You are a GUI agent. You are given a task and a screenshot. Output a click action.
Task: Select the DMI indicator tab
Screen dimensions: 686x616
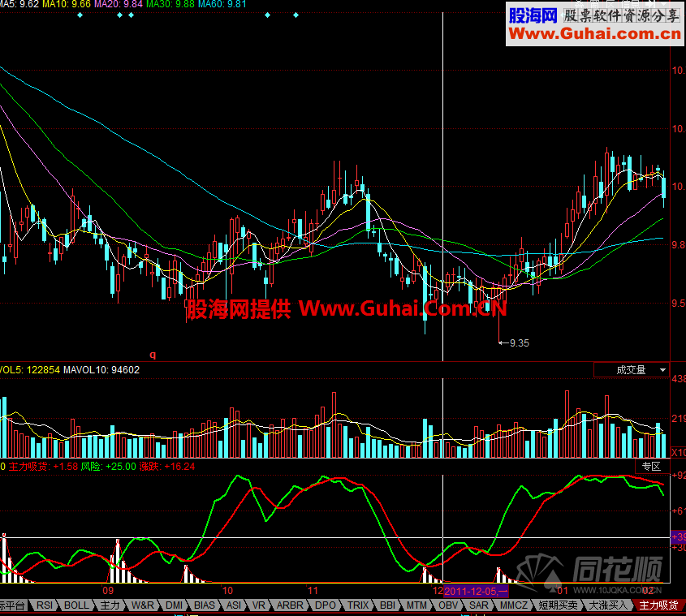[x=174, y=605]
